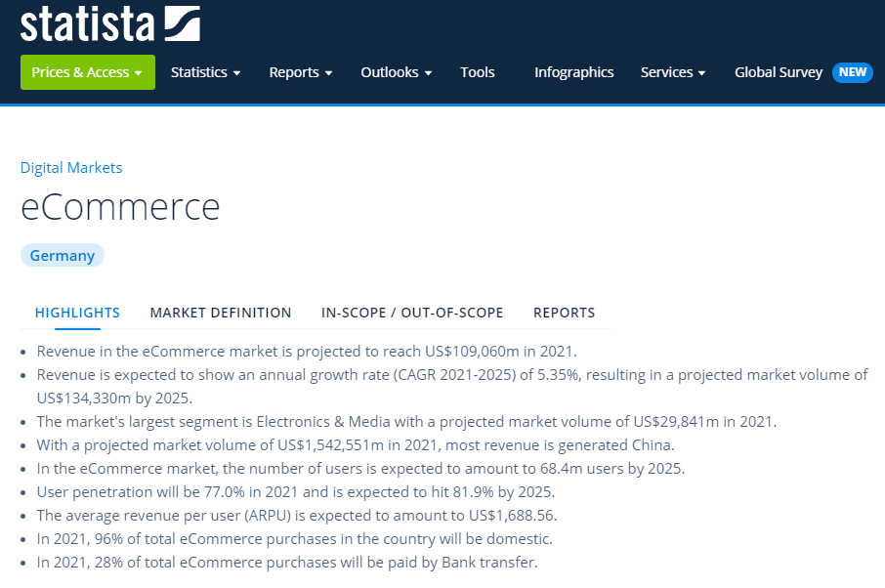The width and height of the screenshot is (885, 588).
Task: Switch to Market Definition tab
Action: coord(221,313)
